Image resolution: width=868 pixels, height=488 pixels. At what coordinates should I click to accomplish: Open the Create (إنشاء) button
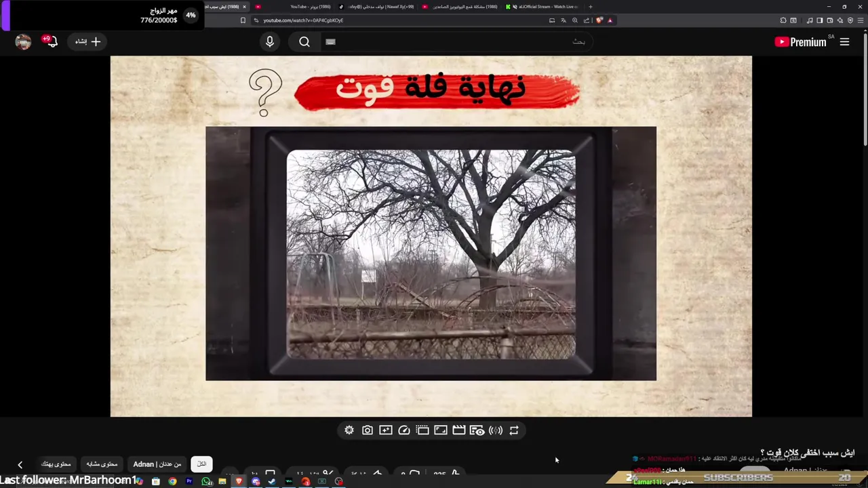click(87, 42)
